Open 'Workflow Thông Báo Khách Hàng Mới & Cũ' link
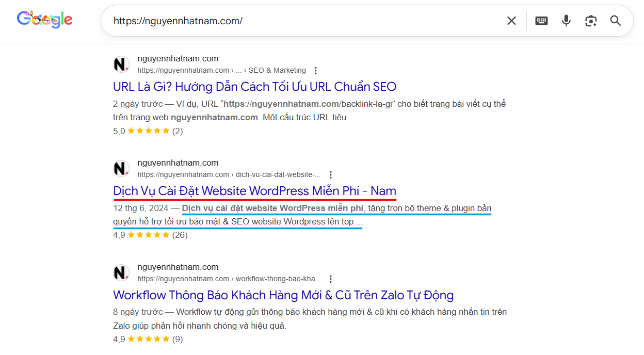This screenshot has width=644, height=355. click(x=283, y=295)
